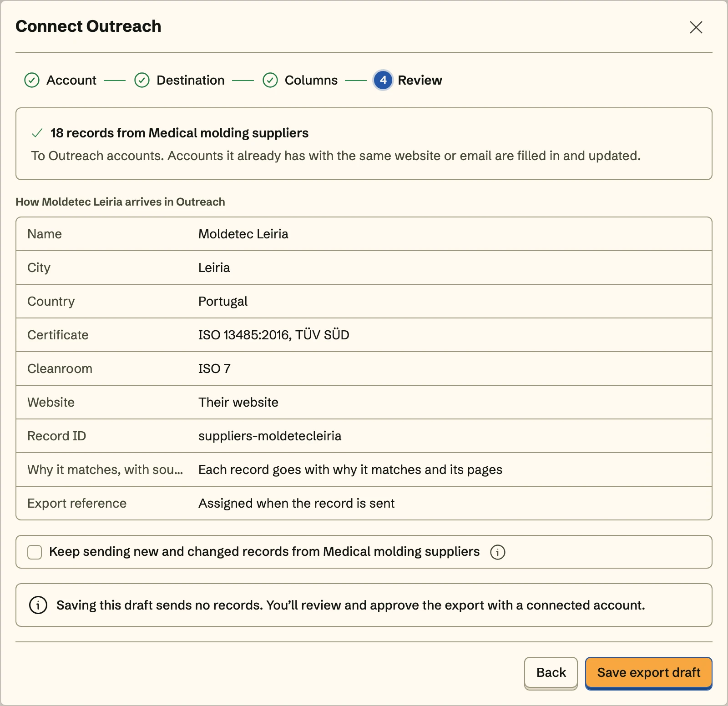Click truncated Why it matches, with sou... label
This screenshot has width=728, height=706.
point(105,469)
